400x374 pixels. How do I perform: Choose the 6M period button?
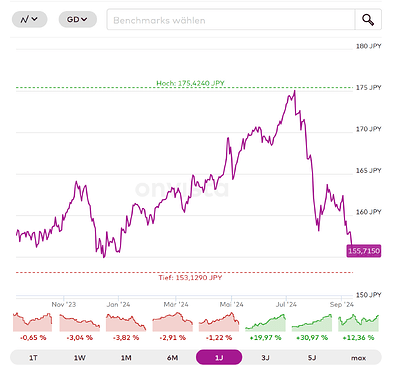point(172,358)
